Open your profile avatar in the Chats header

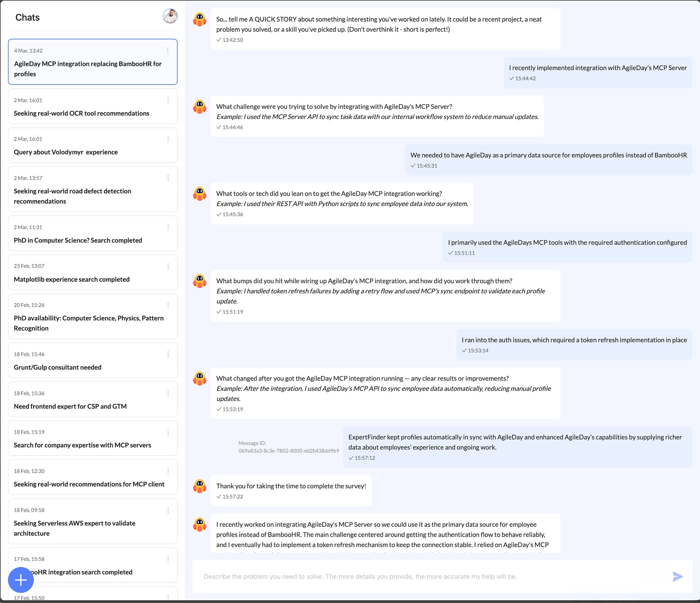pyautogui.click(x=170, y=16)
